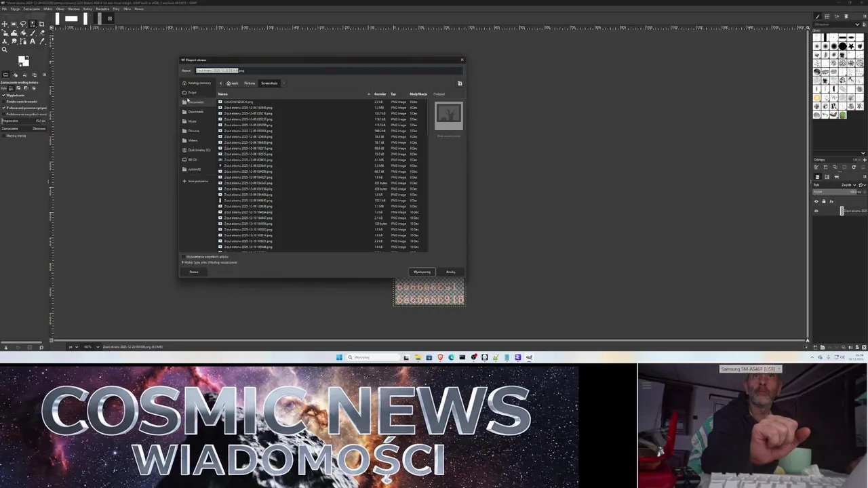This screenshot has height=488, width=868.
Task: Select the Zoom magnifier tool
Action: [5, 49]
